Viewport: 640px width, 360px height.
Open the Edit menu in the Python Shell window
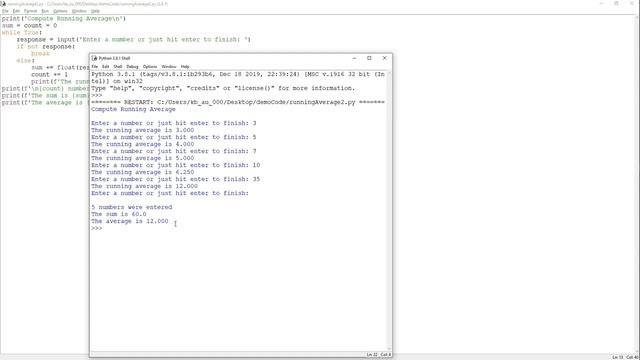coord(106,67)
